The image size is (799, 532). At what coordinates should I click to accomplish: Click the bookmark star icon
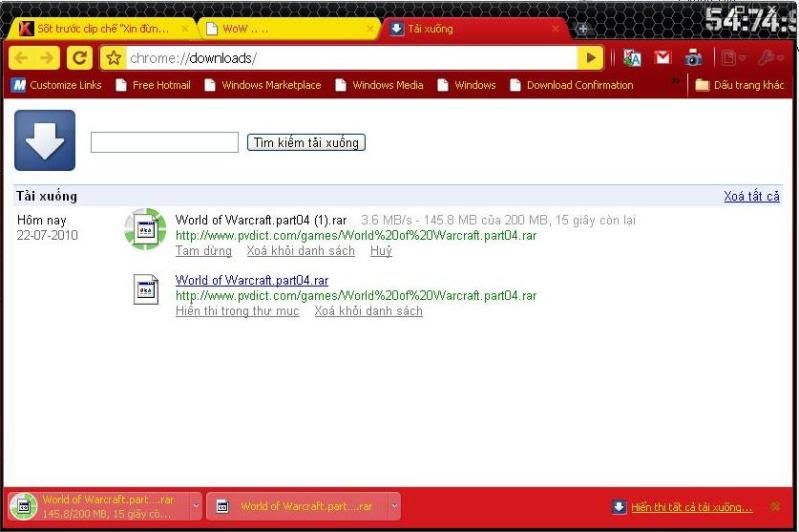(x=114, y=58)
